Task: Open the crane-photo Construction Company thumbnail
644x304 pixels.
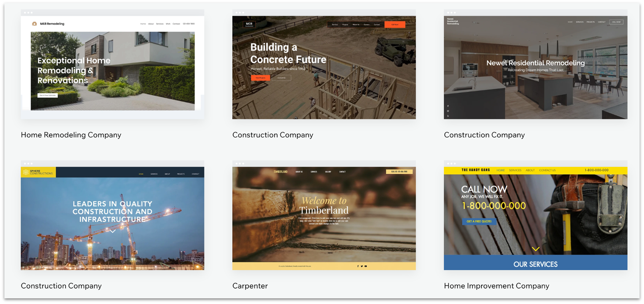Action: (112, 216)
